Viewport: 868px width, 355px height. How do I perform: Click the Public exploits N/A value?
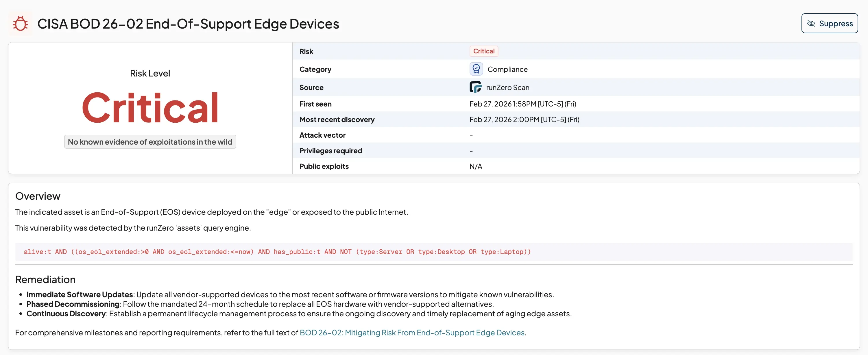click(x=475, y=166)
